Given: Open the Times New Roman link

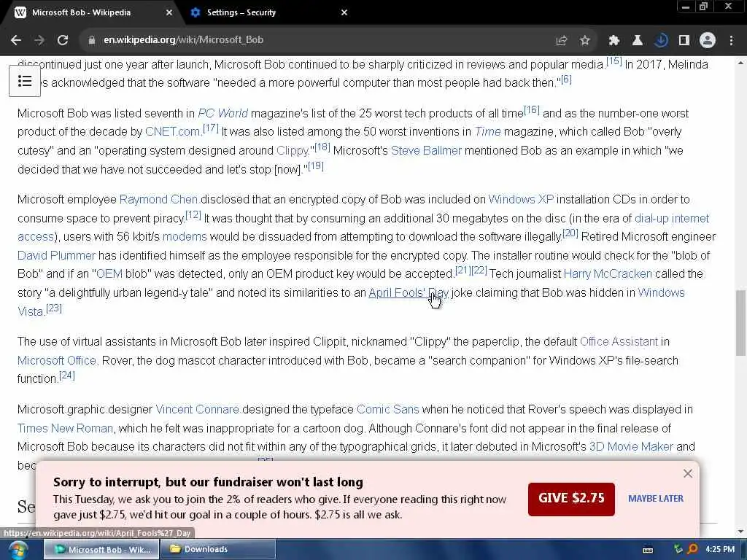Looking at the screenshot, I should point(65,429).
